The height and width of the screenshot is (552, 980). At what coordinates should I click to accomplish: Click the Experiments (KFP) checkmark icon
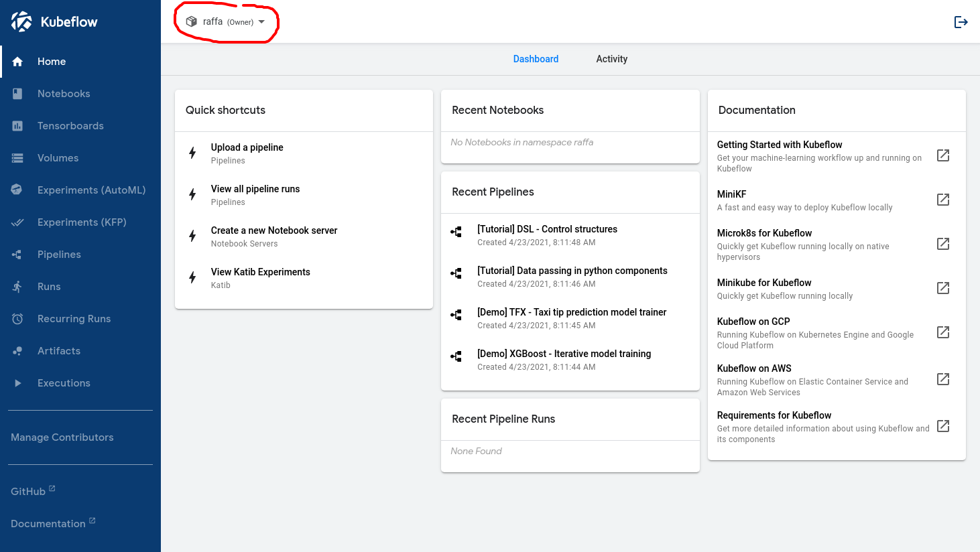click(x=17, y=222)
